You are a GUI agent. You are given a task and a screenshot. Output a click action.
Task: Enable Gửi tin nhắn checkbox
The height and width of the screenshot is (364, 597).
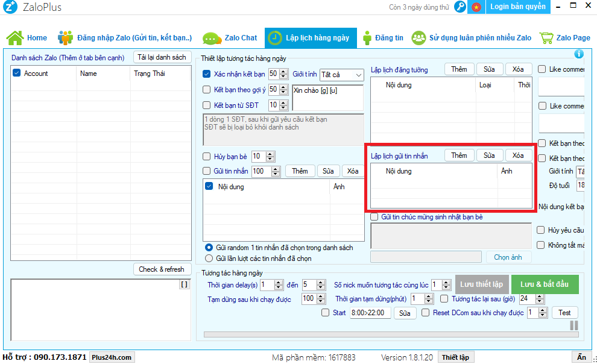[x=206, y=171]
